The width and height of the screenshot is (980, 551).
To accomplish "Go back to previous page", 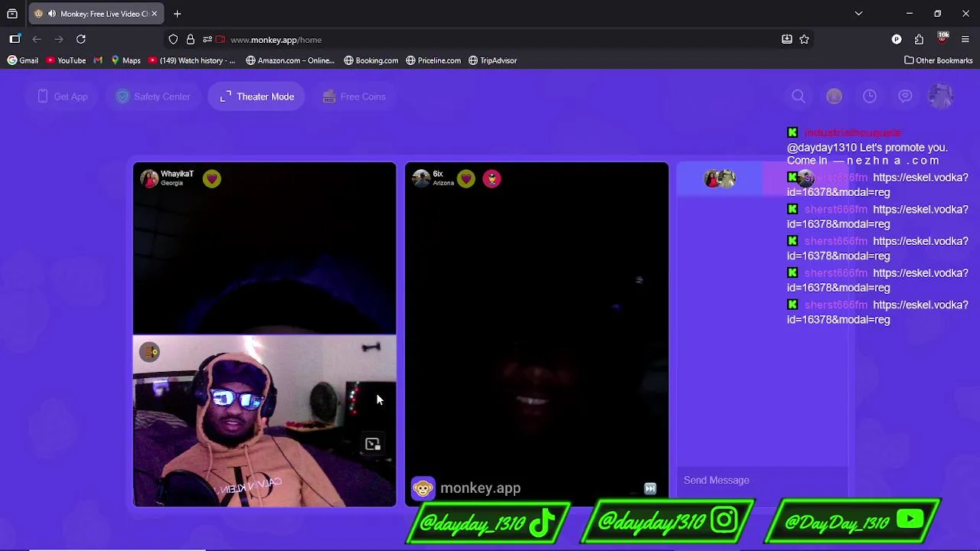I will pyautogui.click(x=36, y=39).
